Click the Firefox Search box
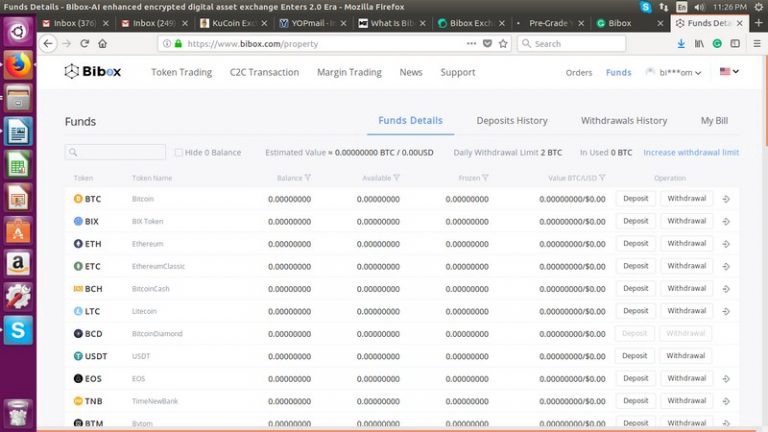Image resolution: width=768 pixels, height=432 pixels. click(x=571, y=44)
